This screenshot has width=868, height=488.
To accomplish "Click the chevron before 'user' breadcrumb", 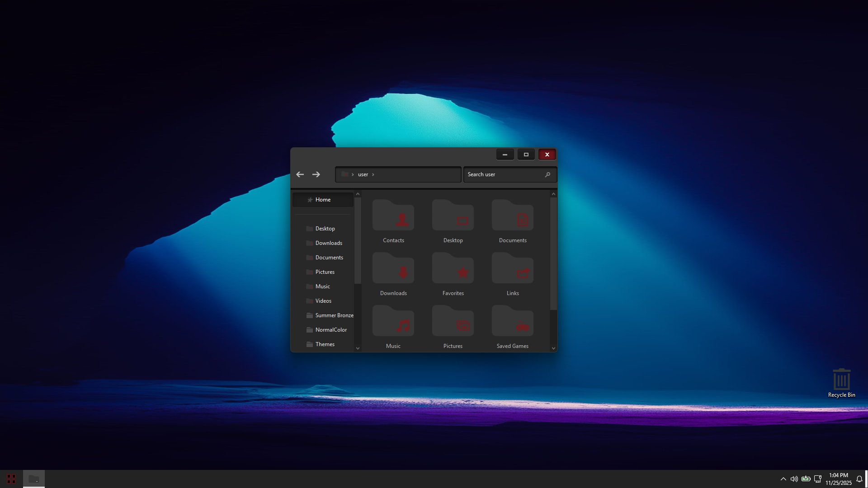I will pyautogui.click(x=353, y=174).
